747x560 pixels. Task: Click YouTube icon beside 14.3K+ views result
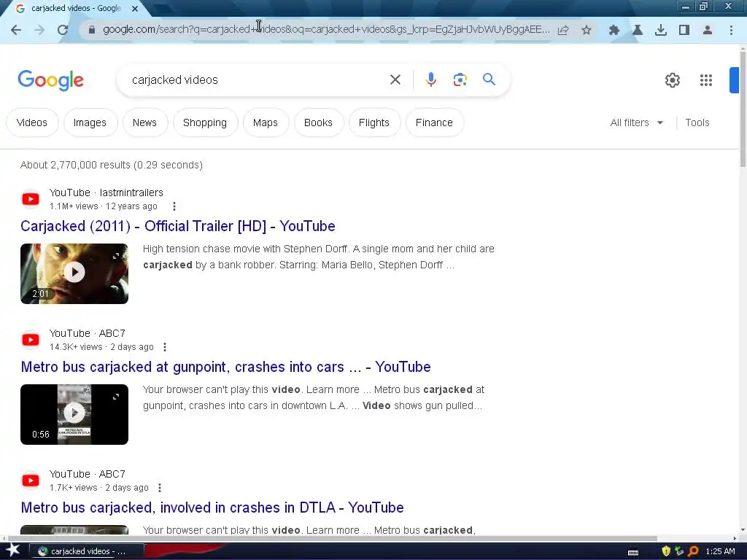pos(31,340)
